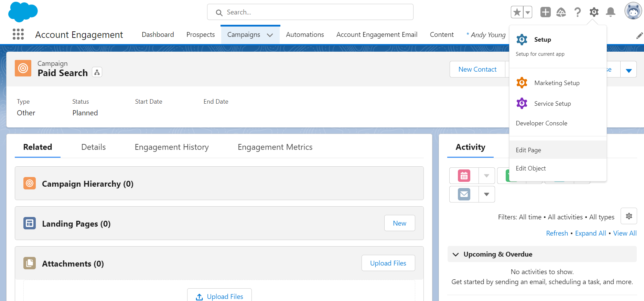
Task: Click the Salesforce cloud logo
Action: (23, 12)
